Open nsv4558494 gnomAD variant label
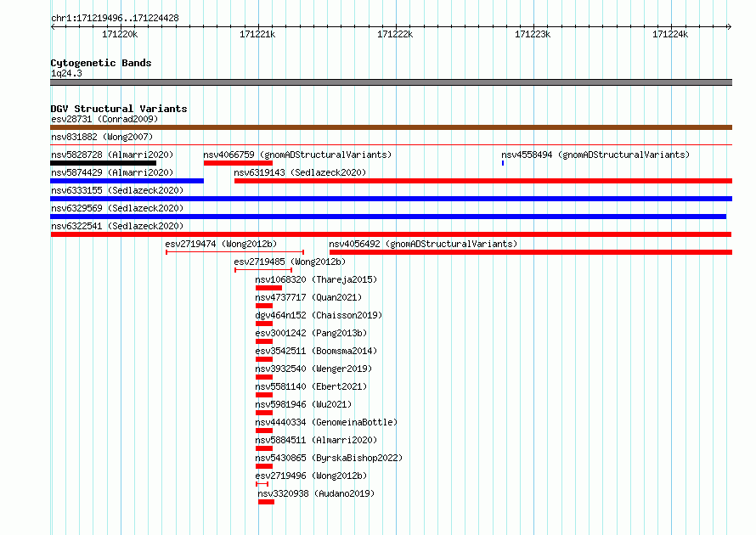This screenshot has width=756, height=535. point(595,155)
